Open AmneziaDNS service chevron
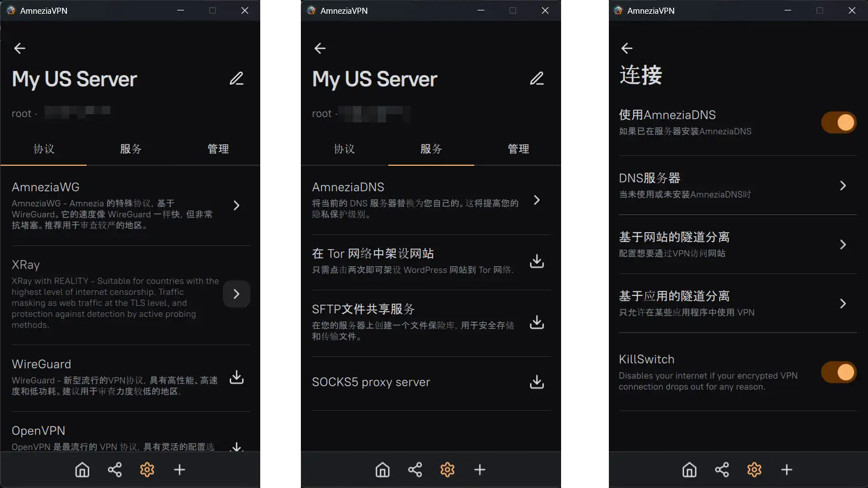This screenshot has height=488, width=868. (x=537, y=200)
